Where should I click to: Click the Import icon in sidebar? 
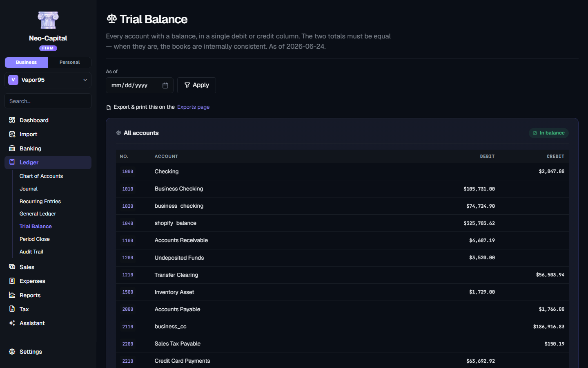point(12,134)
